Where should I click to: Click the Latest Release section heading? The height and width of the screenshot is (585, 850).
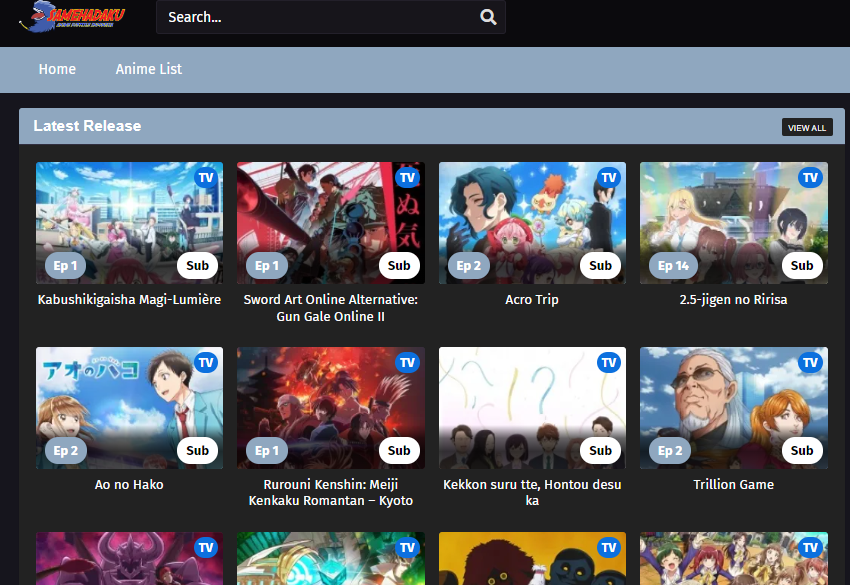pos(87,126)
